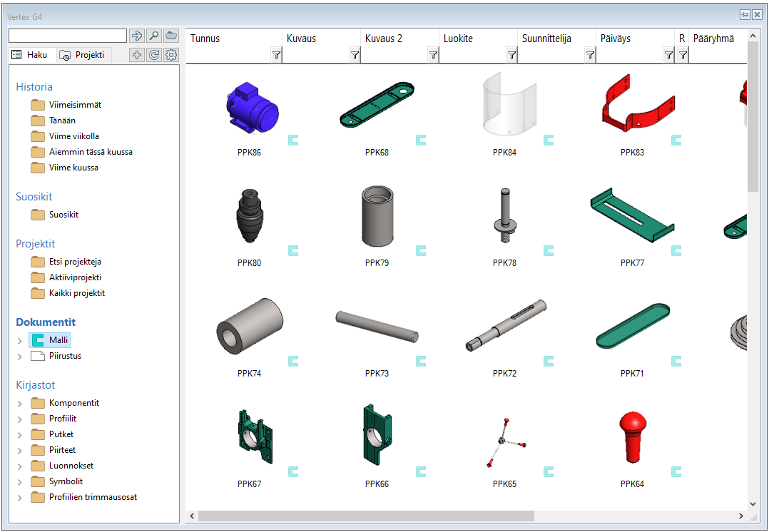Open the Viimeisimmät history folder
Screen dimensions: 769x532
[x=74, y=105]
